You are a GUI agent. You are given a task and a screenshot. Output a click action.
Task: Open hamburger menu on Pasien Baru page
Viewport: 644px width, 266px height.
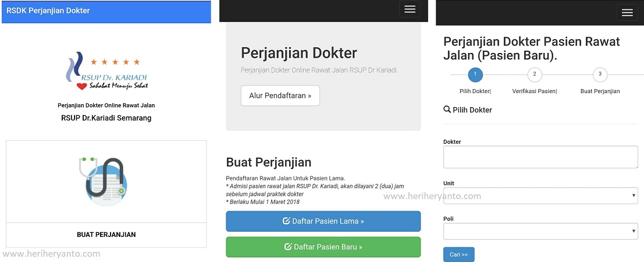coord(627,13)
